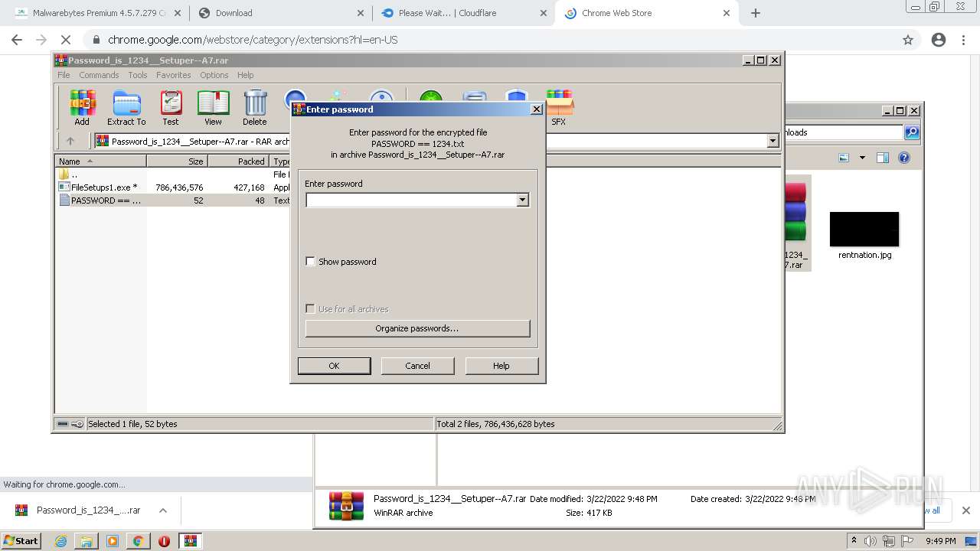Bookmark this page with the star
980x551 pixels.
(x=908, y=40)
